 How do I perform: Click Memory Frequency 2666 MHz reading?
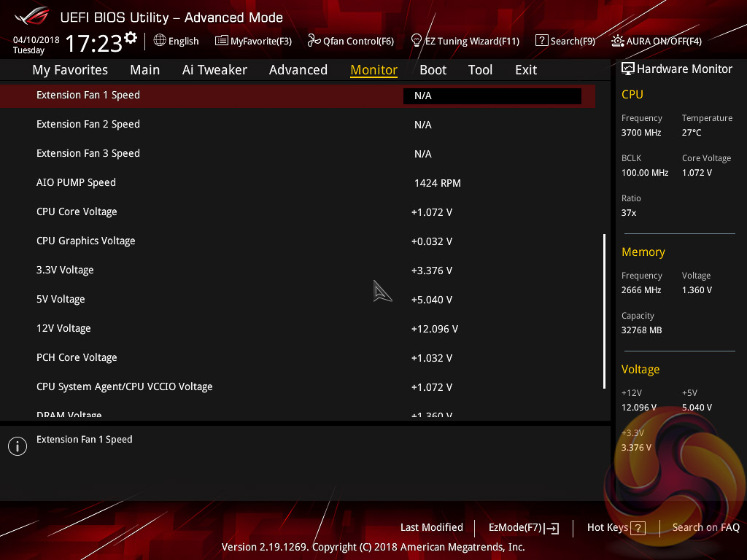641,290
